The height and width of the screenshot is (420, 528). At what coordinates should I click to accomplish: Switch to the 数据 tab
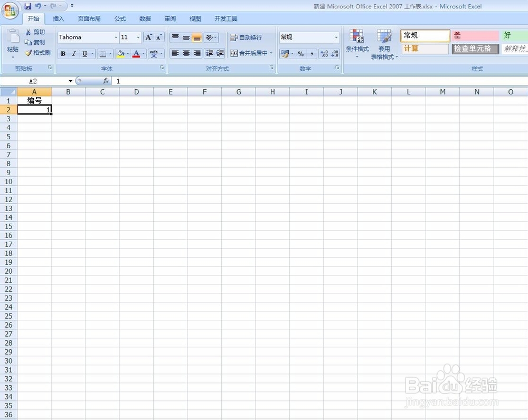pos(145,19)
